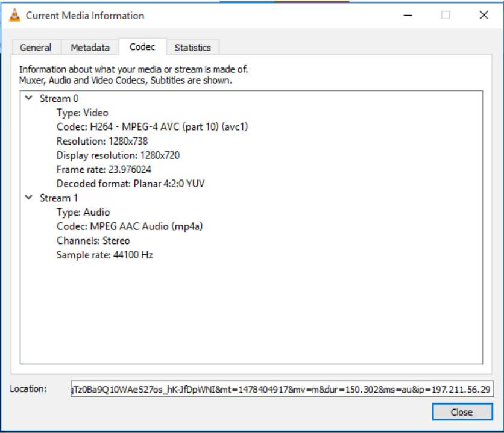Open the Metadata tab

90,48
